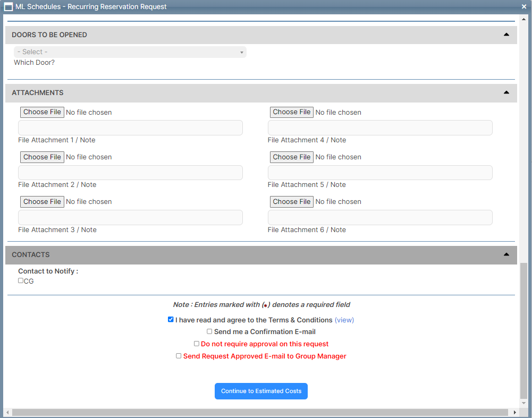This screenshot has width=532, height=418.
Task: Open the Terms & Conditions (view) link
Action: [x=344, y=320]
